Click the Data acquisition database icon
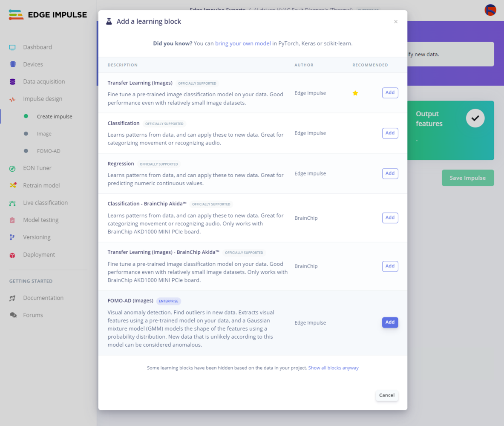Viewport: 504px width, 426px height. pos(12,82)
